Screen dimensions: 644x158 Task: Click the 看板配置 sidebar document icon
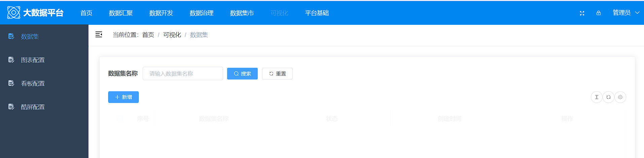coord(11,83)
